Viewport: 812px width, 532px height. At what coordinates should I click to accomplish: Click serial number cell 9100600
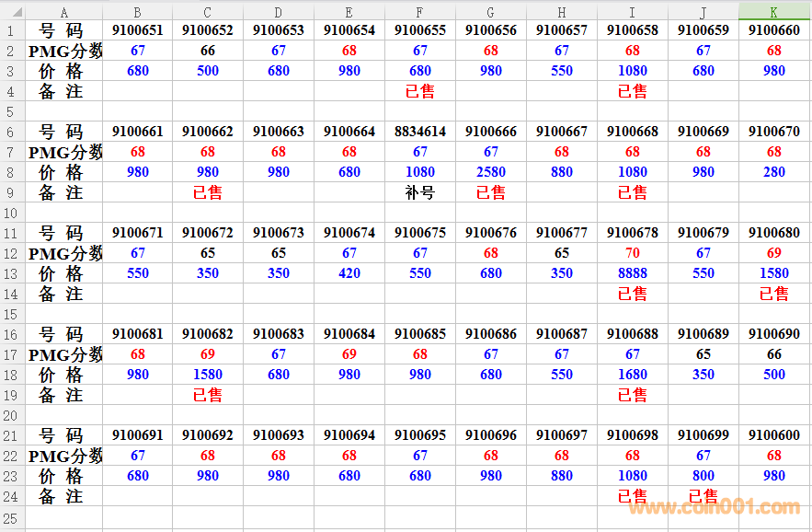[773, 435]
